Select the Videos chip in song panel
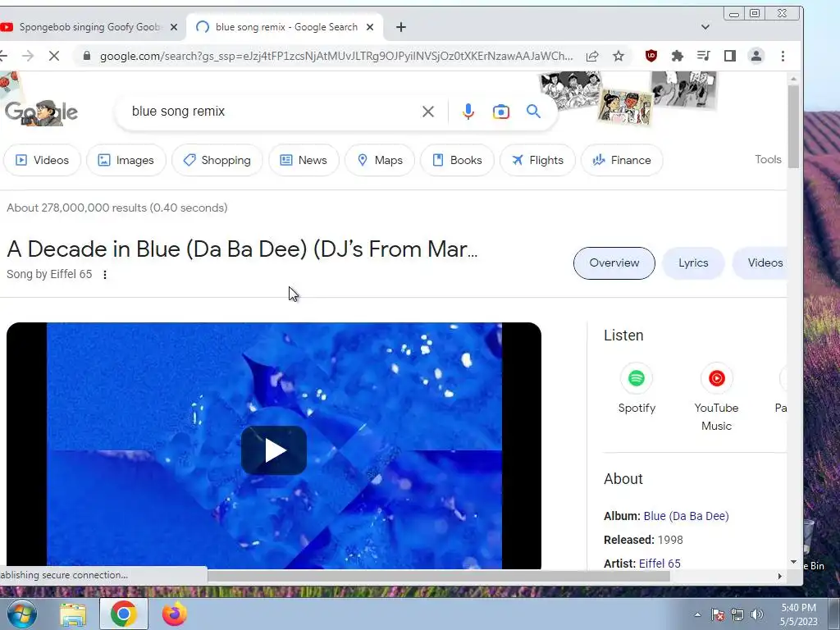Screen dimensions: 840x630 point(760,263)
